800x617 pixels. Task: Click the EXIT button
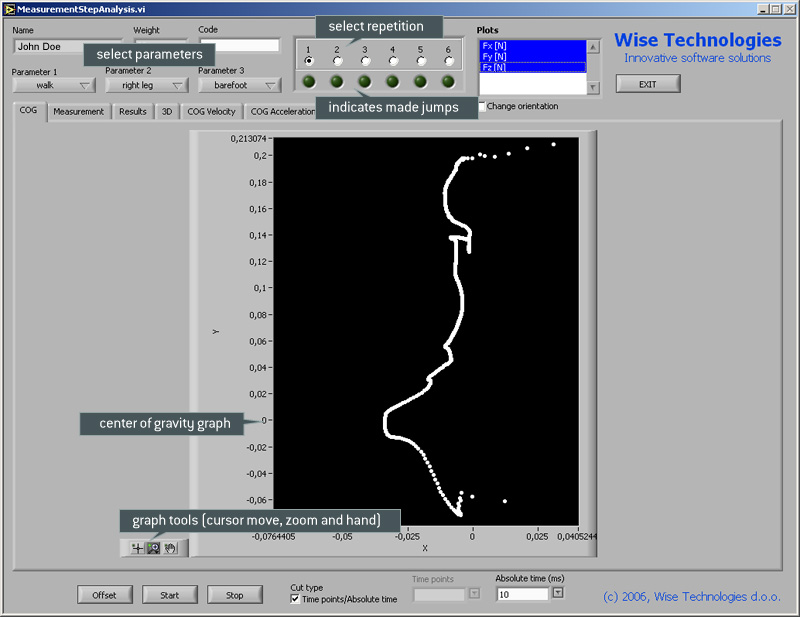pos(648,84)
